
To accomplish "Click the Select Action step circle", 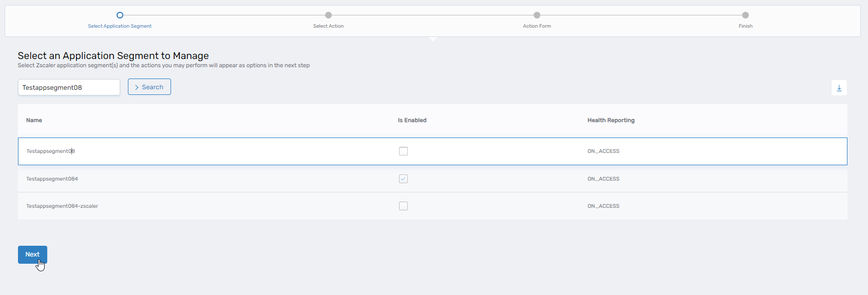I will pos(328,15).
